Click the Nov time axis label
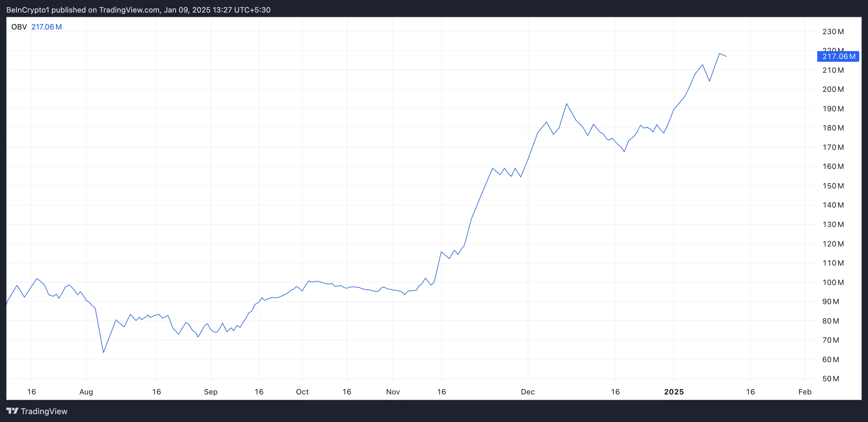The width and height of the screenshot is (868, 422). (393, 392)
